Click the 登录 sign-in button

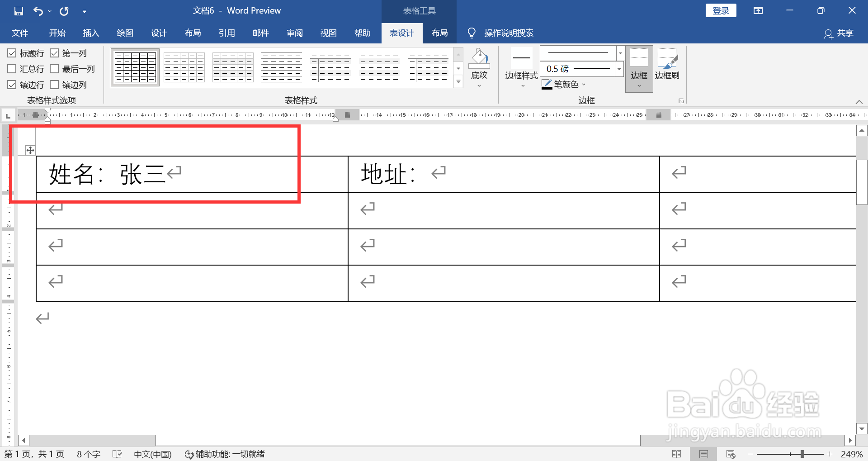tap(721, 10)
